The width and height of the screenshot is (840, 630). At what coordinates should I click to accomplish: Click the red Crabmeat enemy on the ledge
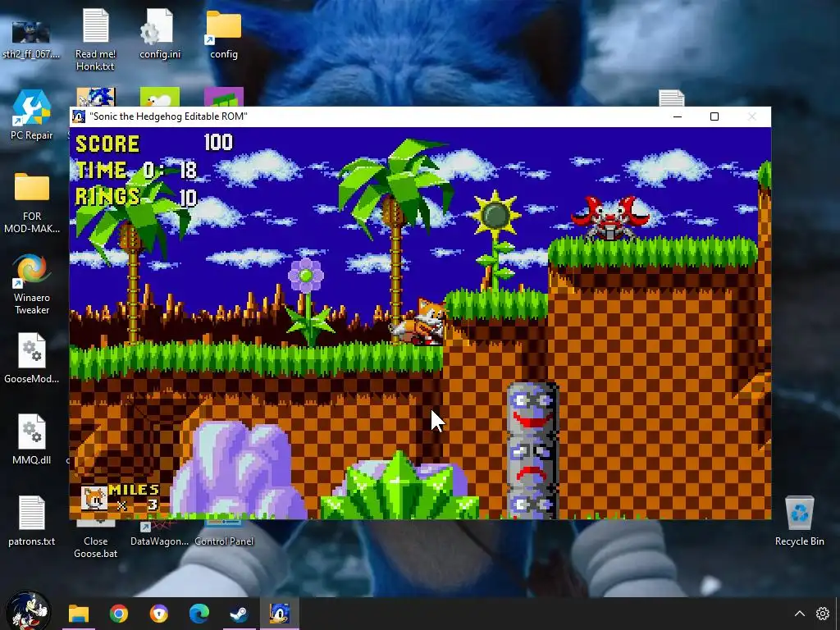tap(610, 217)
